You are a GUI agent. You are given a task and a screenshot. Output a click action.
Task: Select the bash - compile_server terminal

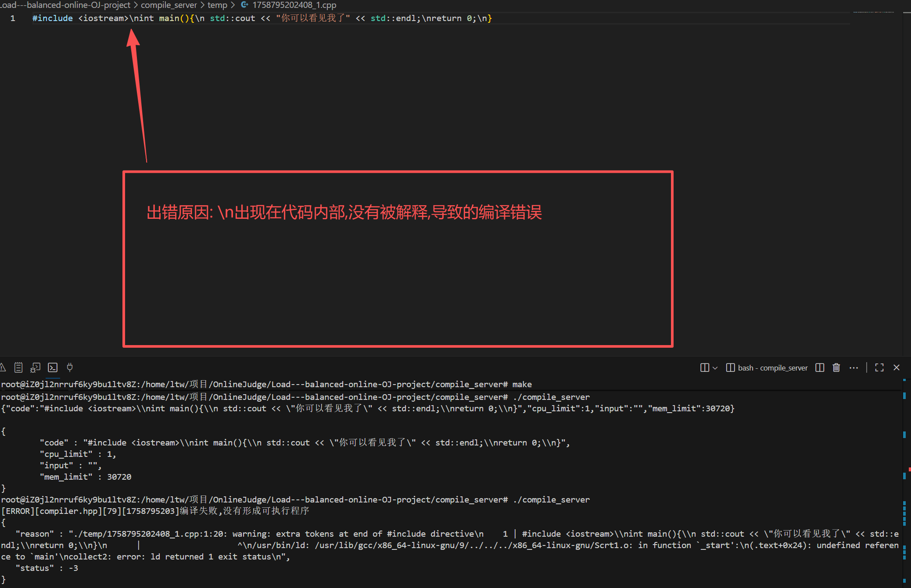pyautogui.click(x=767, y=368)
